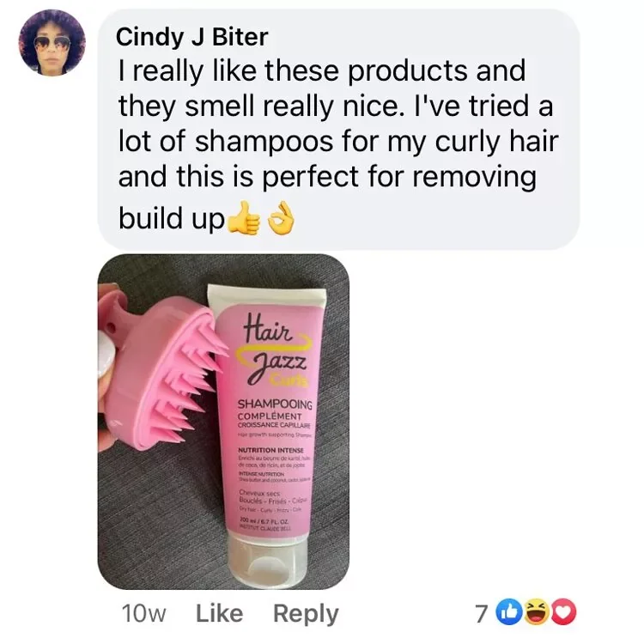Viewport: 644px width, 644px height.
Task: Click the blue thumbs-up reaction icon
Action: point(508,613)
